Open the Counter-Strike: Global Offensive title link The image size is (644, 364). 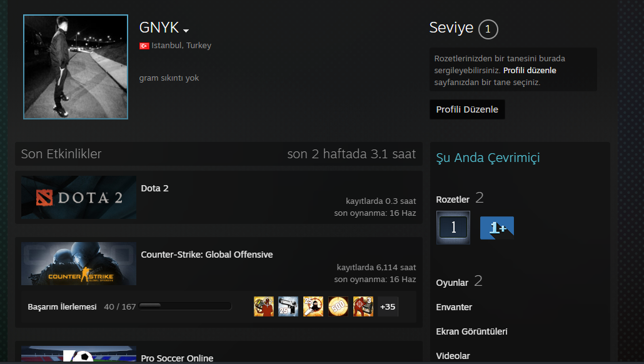pos(206,255)
